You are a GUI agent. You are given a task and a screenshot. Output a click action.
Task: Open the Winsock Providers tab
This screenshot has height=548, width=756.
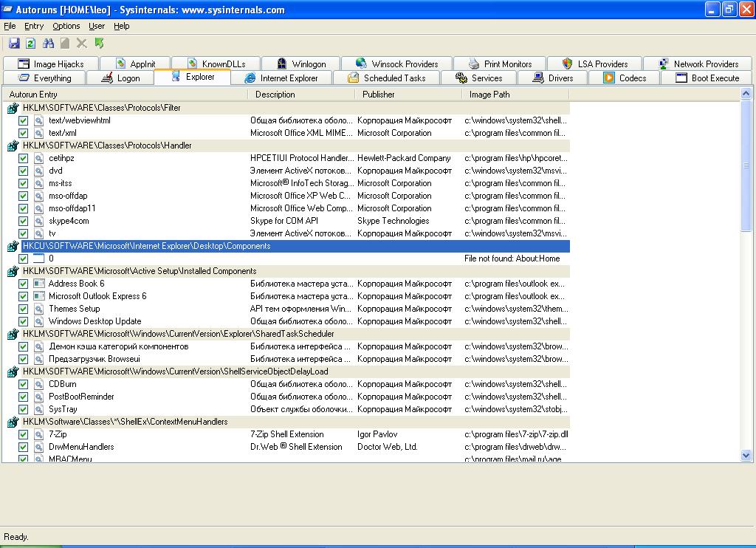tap(396, 64)
